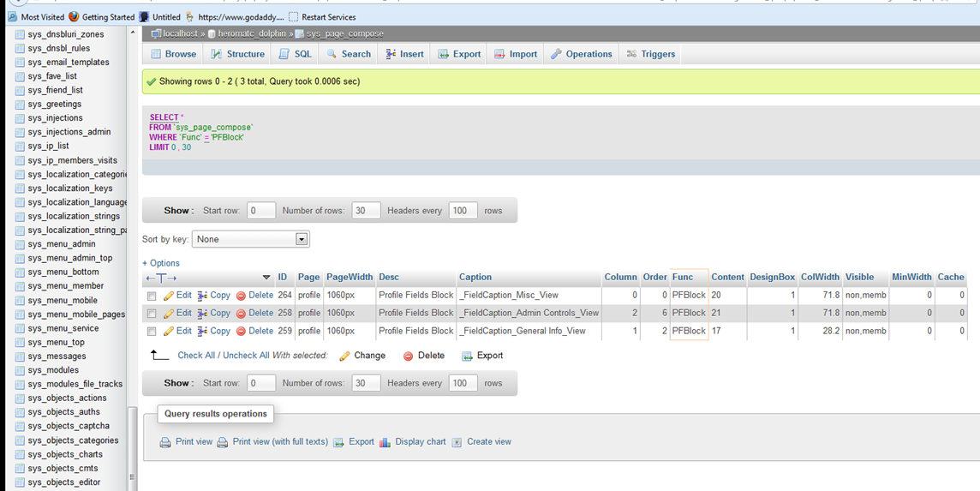Viewport: 980px width, 491px height.
Task: Click the Display chart icon
Action: (x=385, y=442)
